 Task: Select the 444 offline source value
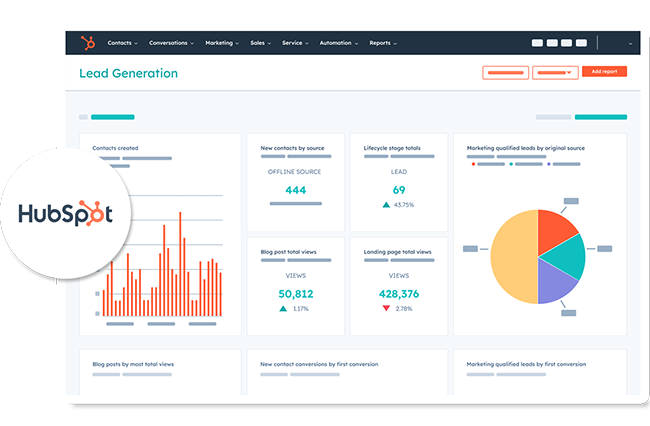coord(296,190)
